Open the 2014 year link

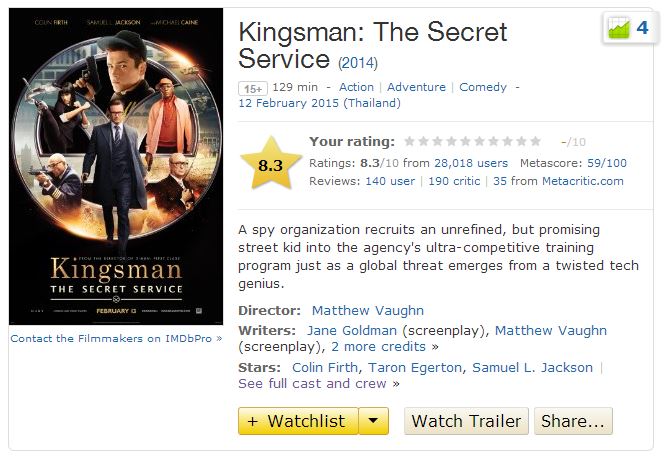357,63
